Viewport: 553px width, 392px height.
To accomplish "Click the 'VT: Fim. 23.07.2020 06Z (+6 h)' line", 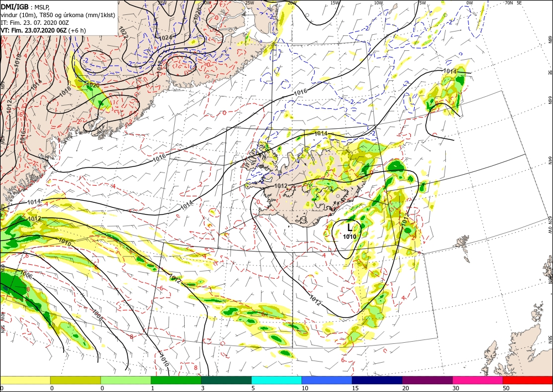I will [x=43, y=30].
